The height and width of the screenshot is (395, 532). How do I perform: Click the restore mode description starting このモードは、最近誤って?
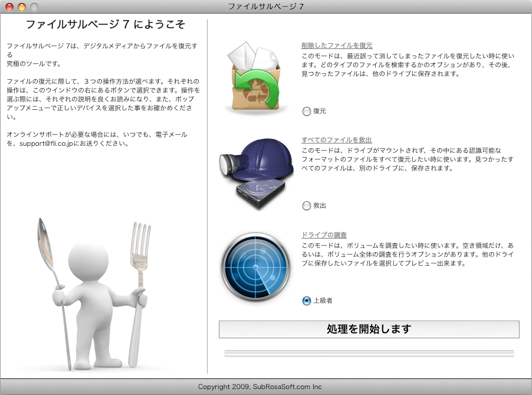(x=408, y=65)
